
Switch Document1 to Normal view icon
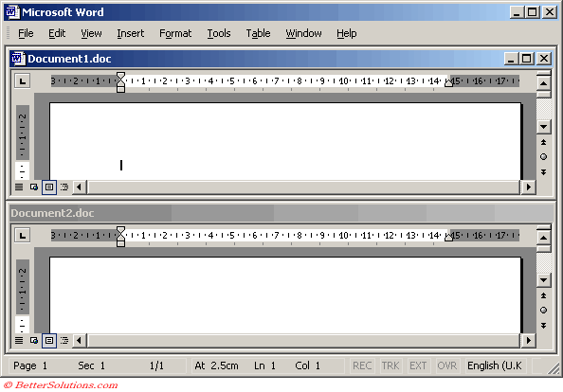pos(19,187)
